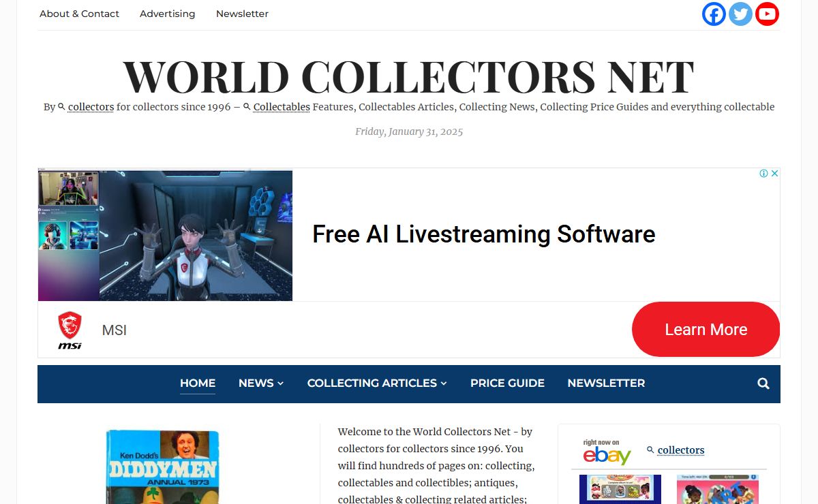Open the Diddymen Annual 1973 cover image
Image resolution: width=818 pixels, height=504 pixels.
click(163, 467)
